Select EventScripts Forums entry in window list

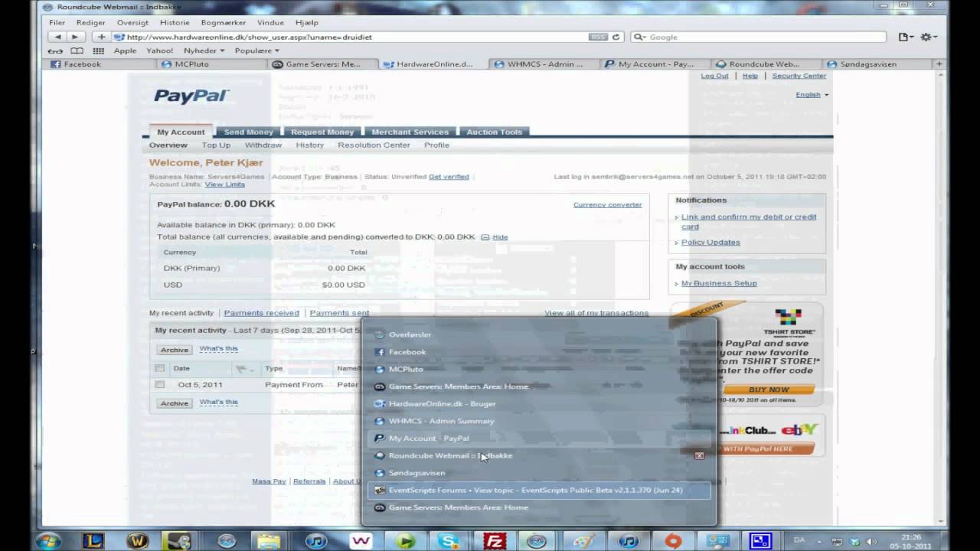coord(539,490)
